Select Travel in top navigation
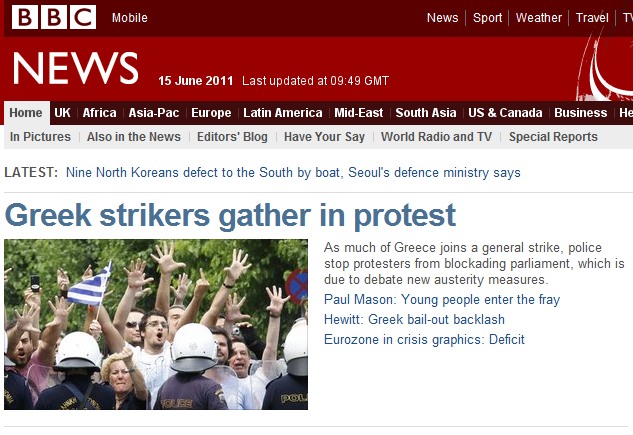The height and width of the screenshot is (435, 633). click(x=592, y=18)
